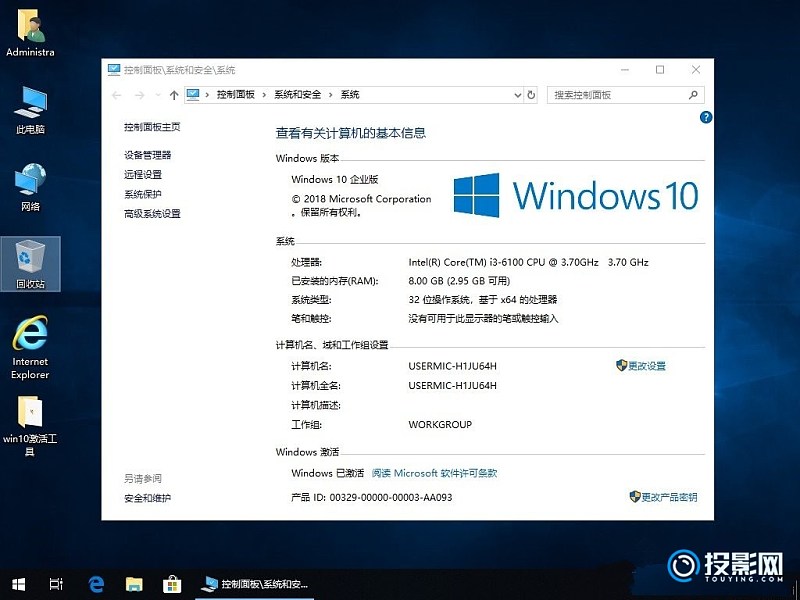Open the Administrator folder desktop icon
Screen dimensions: 800x600
[x=30, y=32]
